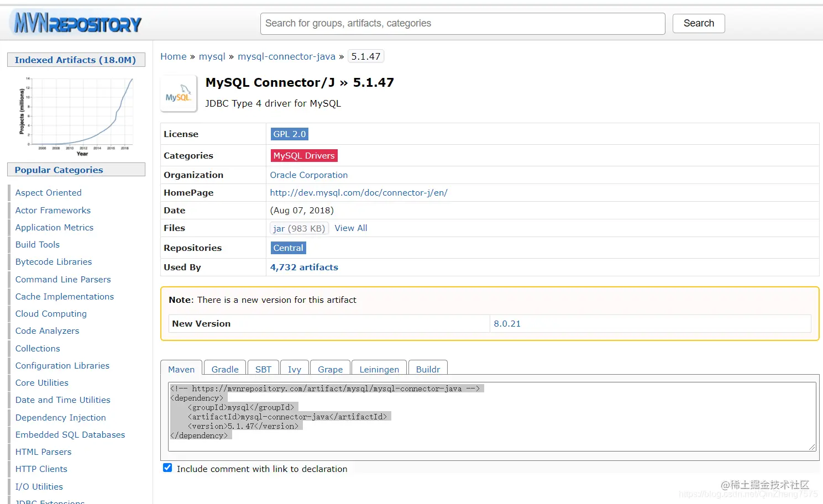The width and height of the screenshot is (823, 504).
Task: Click the MVNRepository logo
Action: click(77, 23)
